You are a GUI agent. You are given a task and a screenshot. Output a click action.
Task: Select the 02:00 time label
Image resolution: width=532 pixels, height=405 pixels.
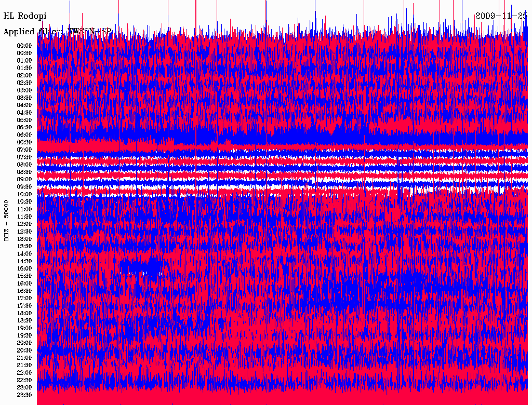(24, 76)
